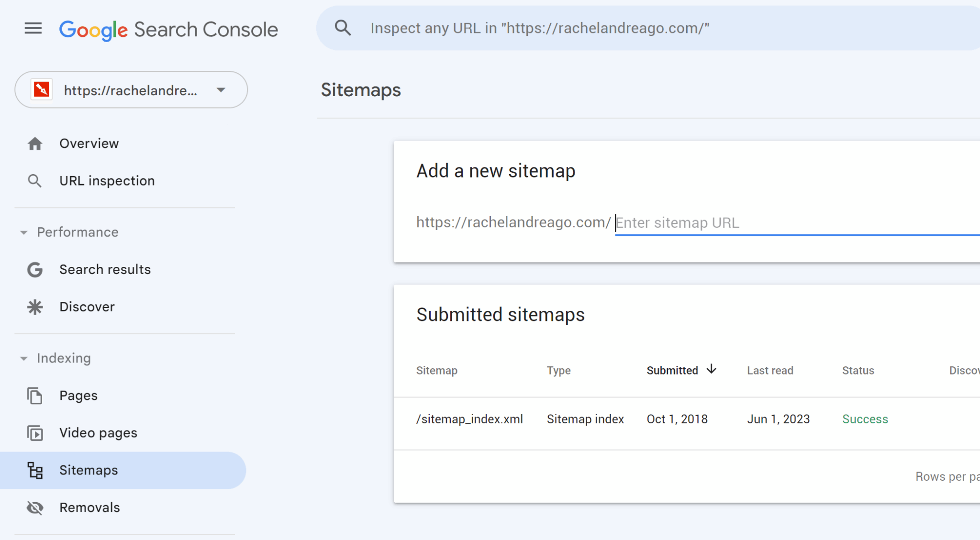The height and width of the screenshot is (540, 980).
Task: Click the Sitemaps page heading
Action: point(361,90)
